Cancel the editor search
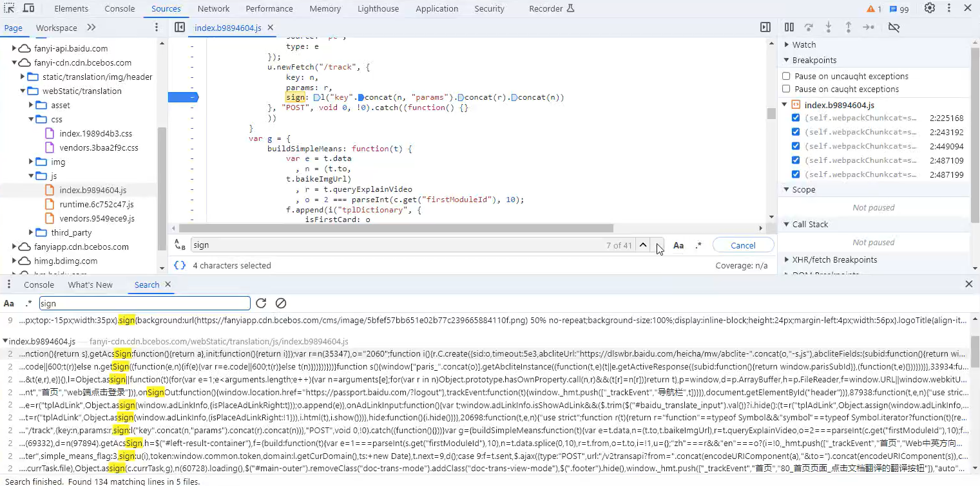The height and width of the screenshot is (486, 980). point(743,245)
